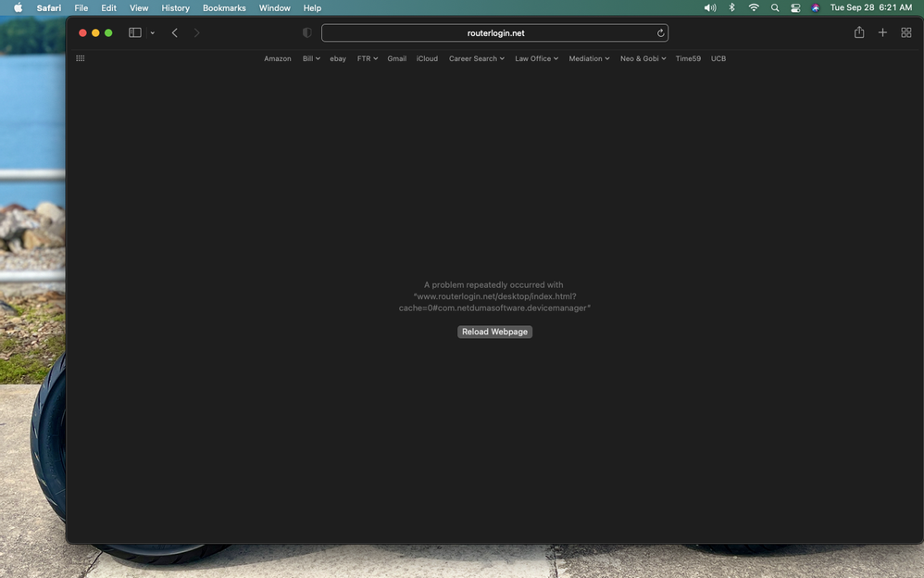Open the Share sheet icon
The width and height of the screenshot is (924, 578).
(859, 32)
